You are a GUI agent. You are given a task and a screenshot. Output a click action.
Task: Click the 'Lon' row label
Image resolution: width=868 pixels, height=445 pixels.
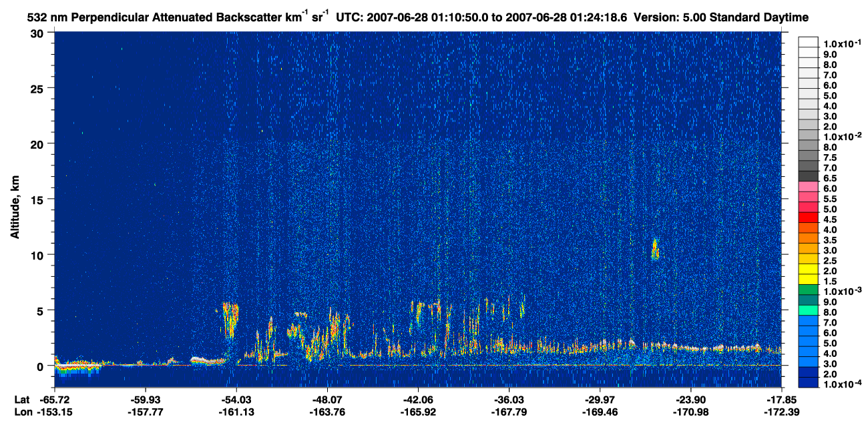(x=22, y=412)
